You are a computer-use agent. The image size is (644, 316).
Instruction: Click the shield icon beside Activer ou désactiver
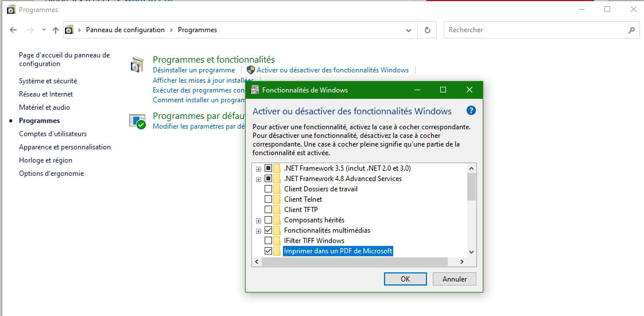[250, 70]
